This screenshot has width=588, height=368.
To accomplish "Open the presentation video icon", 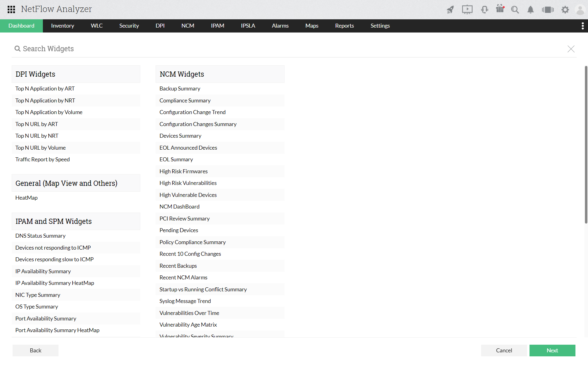I will [467, 10].
